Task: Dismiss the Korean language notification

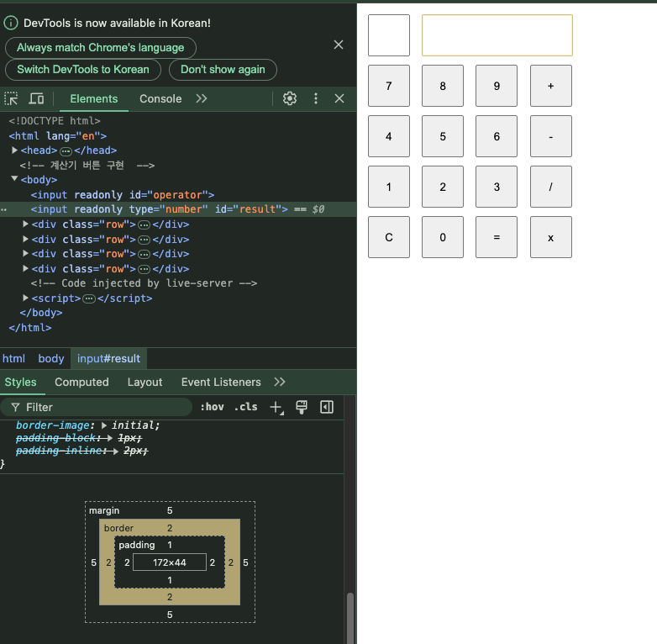Action: coord(339,45)
